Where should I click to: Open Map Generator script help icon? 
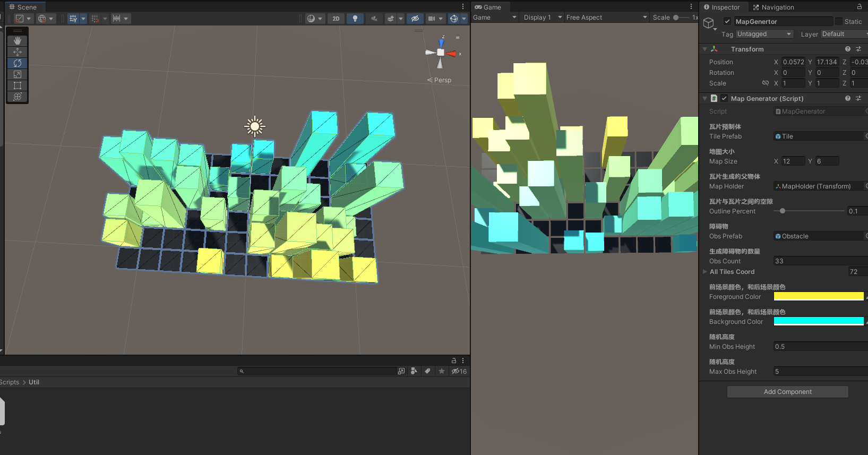pos(848,98)
